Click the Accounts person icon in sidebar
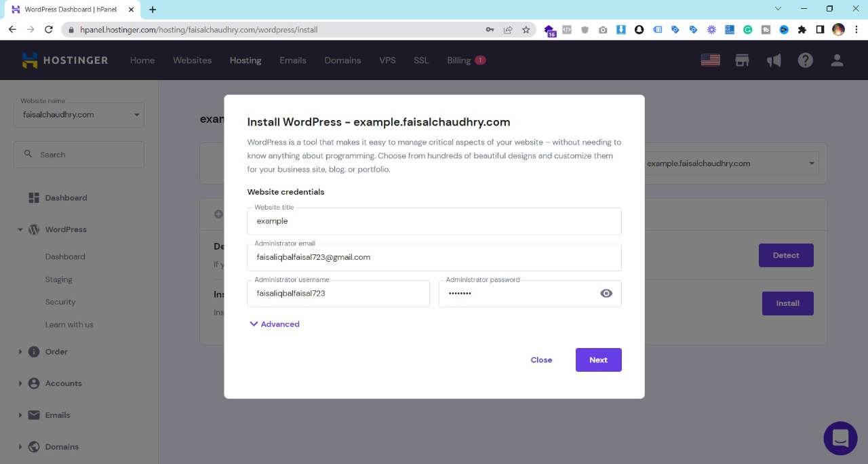The height and width of the screenshot is (464, 868). tap(34, 383)
